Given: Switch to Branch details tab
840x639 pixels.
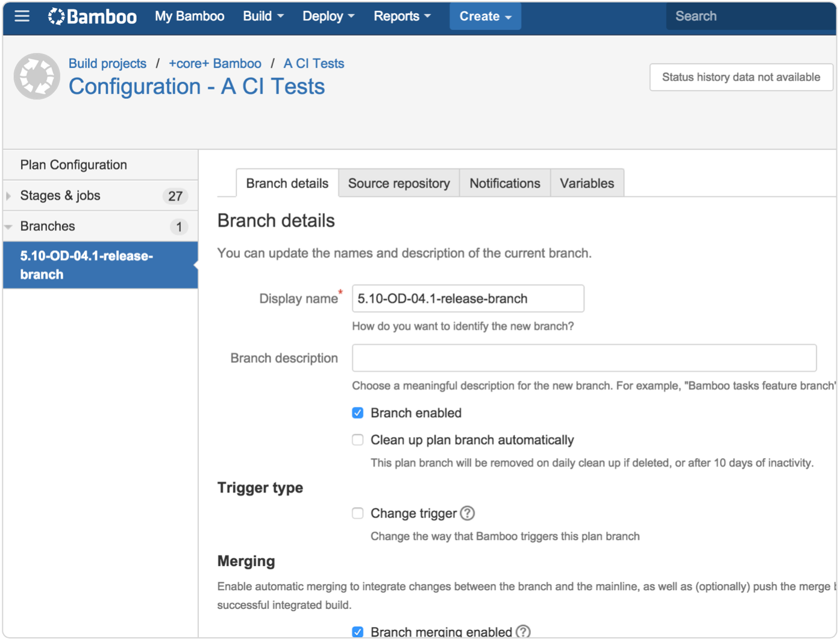Looking at the screenshot, I should (x=287, y=183).
